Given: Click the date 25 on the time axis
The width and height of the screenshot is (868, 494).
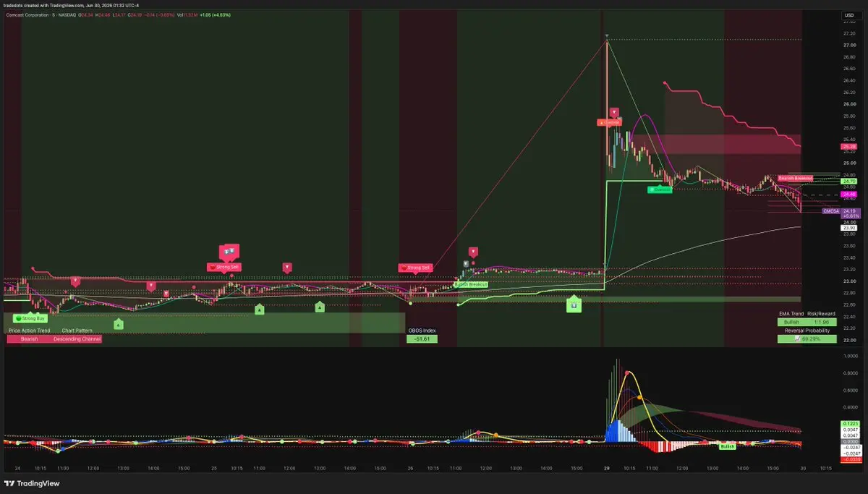Looking at the screenshot, I should 215,469.
